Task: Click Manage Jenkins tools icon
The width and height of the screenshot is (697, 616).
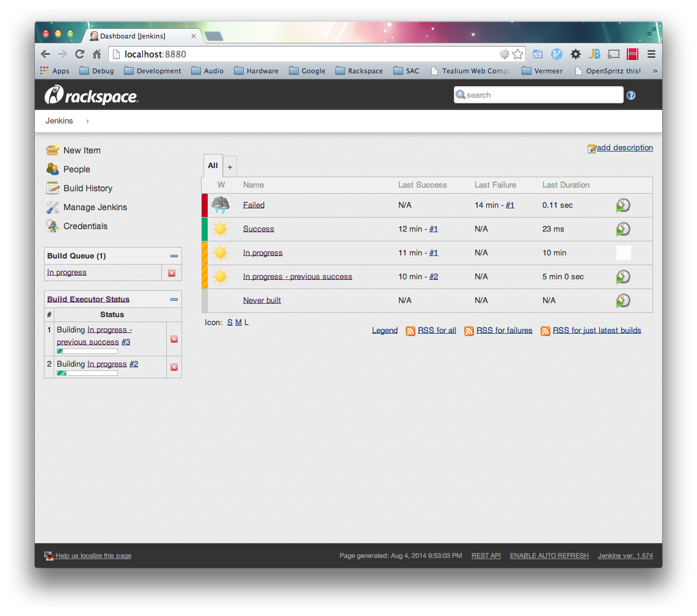Action: tap(52, 207)
